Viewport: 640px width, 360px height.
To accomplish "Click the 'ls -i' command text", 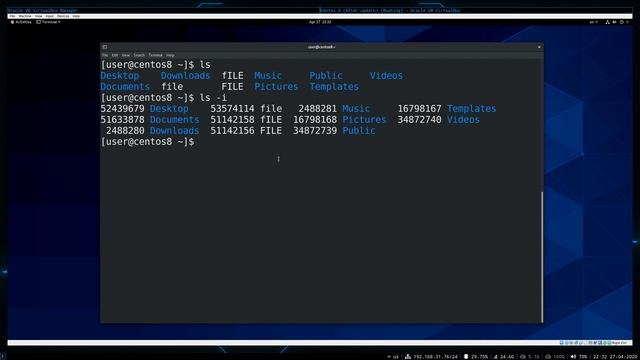I will 213,98.
